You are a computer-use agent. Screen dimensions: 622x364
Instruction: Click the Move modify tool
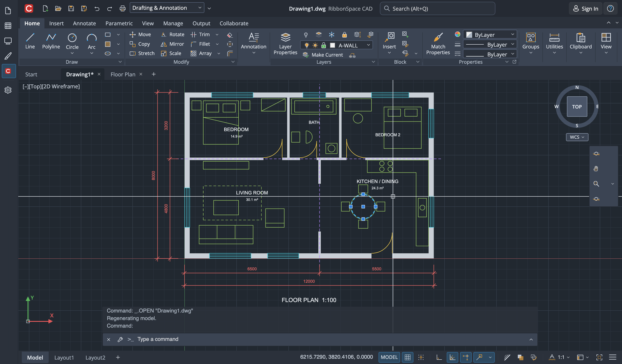click(x=140, y=35)
